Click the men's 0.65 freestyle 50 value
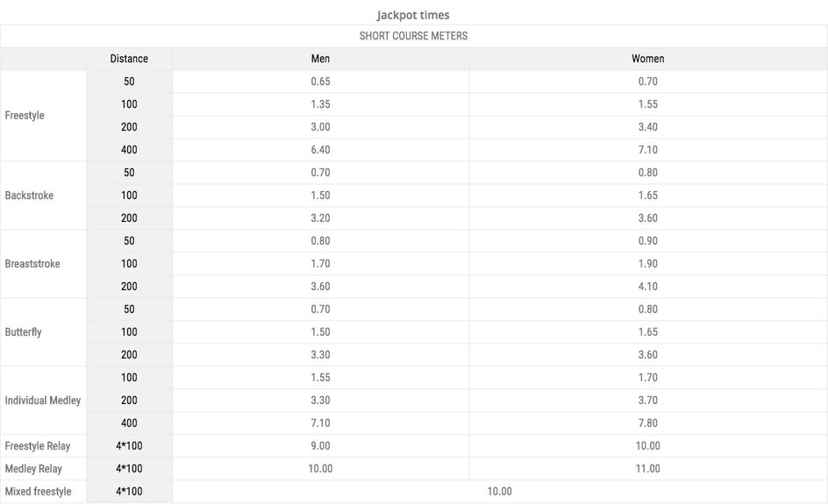The image size is (828, 504). click(x=320, y=82)
